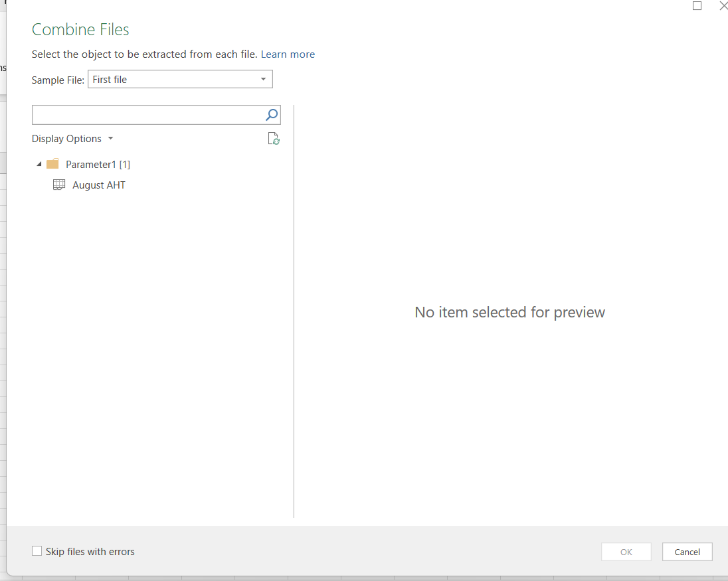728x581 pixels.
Task: Click the search magnifier icon
Action: pyautogui.click(x=272, y=115)
